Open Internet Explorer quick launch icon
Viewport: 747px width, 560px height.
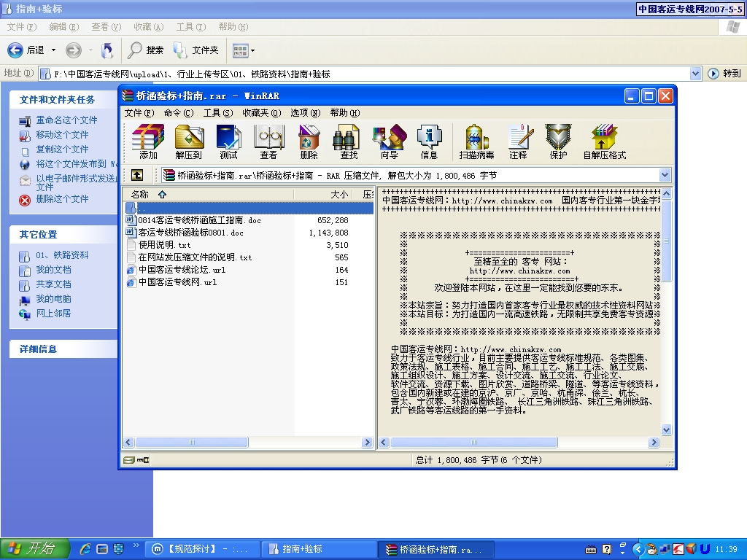(86, 549)
